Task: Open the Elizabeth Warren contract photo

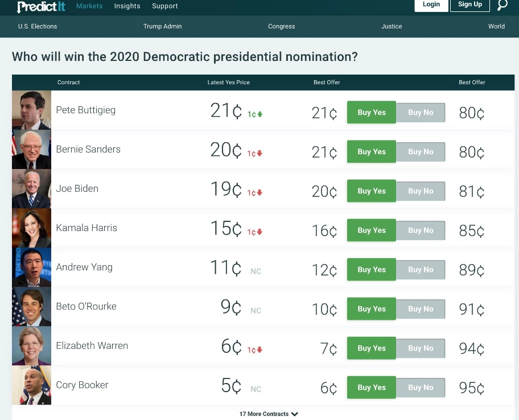Action: [31, 346]
